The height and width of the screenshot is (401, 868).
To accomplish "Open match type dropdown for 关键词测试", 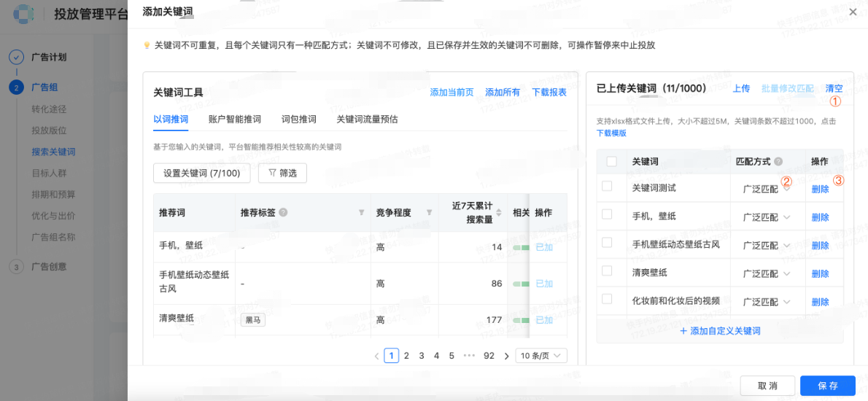I will click(x=767, y=189).
